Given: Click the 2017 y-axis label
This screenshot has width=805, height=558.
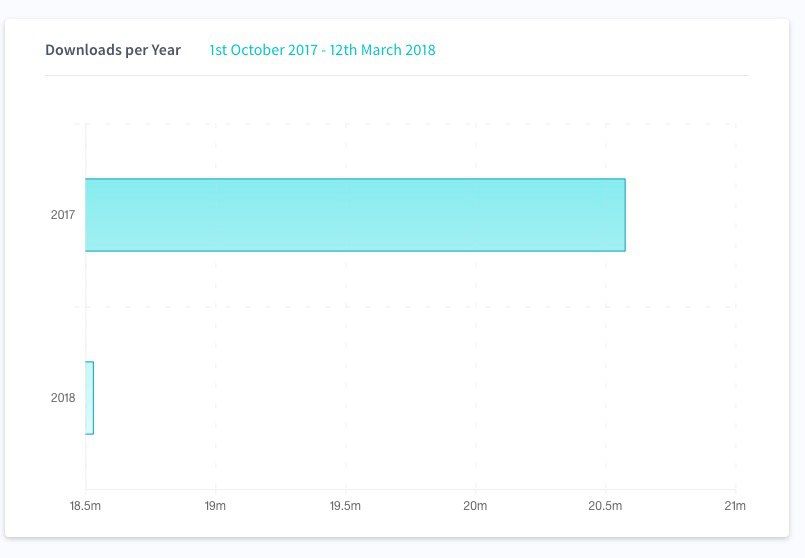Looking at the screenshot, I should (x=63, y=215).
